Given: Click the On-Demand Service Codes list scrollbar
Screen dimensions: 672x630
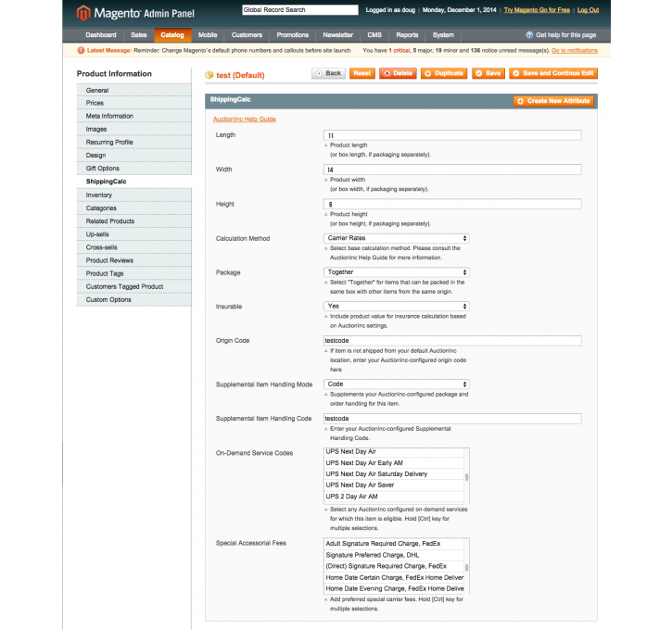Looking at the screenshot, I should pos(467,476).
